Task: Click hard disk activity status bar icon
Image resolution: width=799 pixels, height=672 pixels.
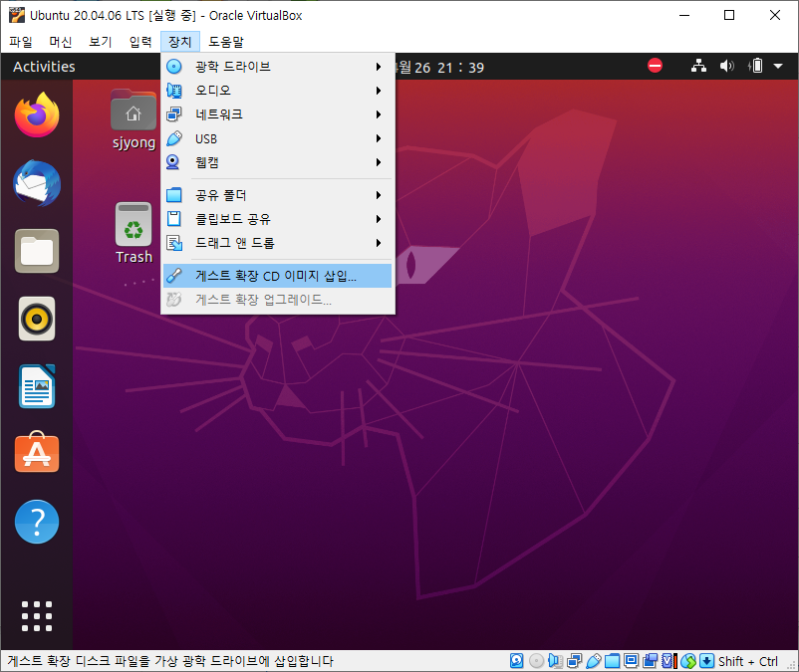Action: [x=517, y=661]
